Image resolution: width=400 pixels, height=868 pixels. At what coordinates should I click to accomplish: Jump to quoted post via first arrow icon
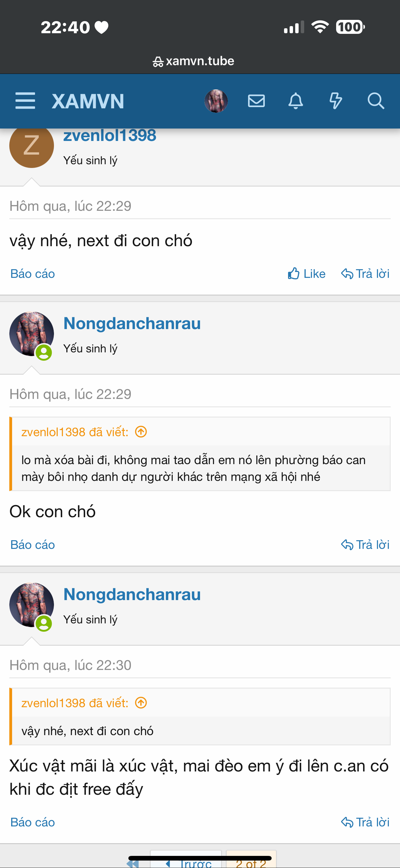point(141,432)
